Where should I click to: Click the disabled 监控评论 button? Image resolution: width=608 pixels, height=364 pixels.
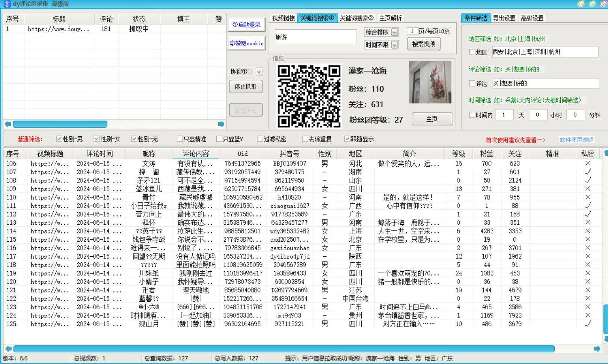pos(246,110)
